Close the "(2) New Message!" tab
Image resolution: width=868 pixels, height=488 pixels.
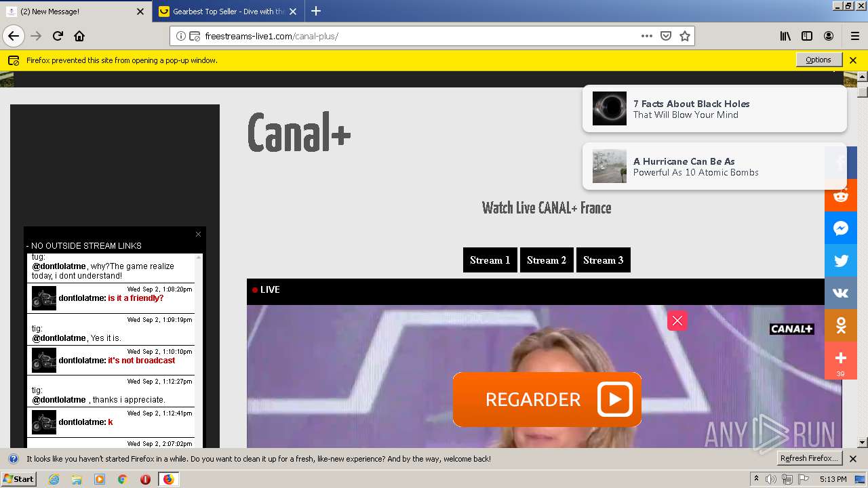click(140, 12)
